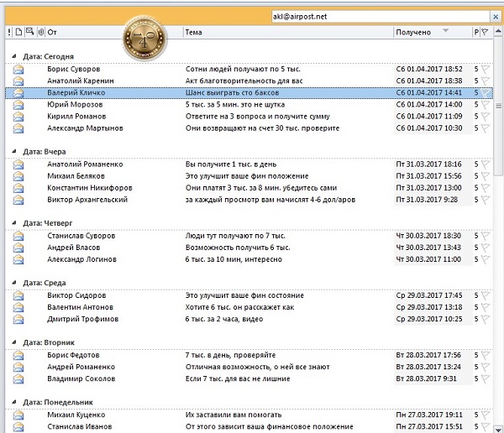Select subject "Их заставили вам помогать"
This screenshot has width=504, height=433.
234,415
